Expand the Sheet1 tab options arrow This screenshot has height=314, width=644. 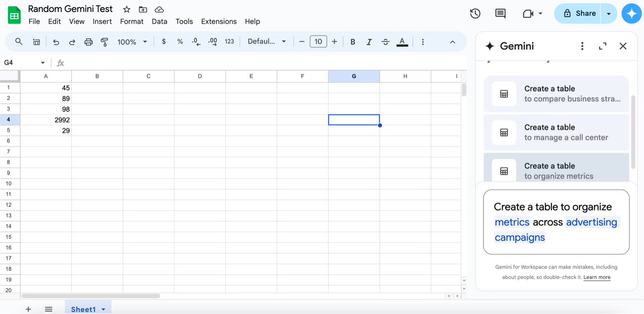[x=103, y=309]
